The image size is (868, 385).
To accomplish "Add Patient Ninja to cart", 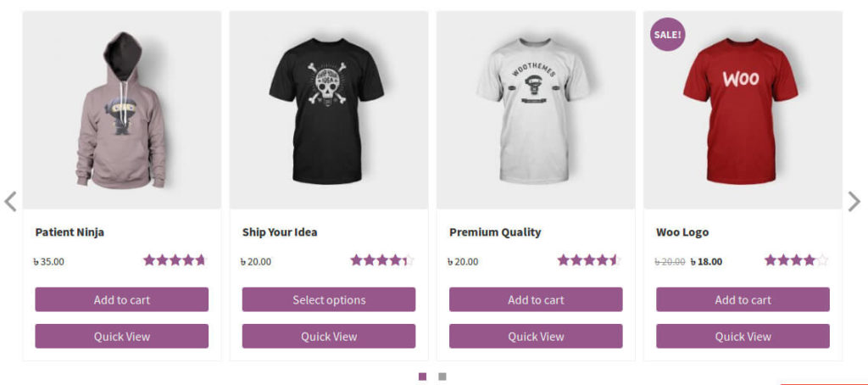I will [122, 299].
